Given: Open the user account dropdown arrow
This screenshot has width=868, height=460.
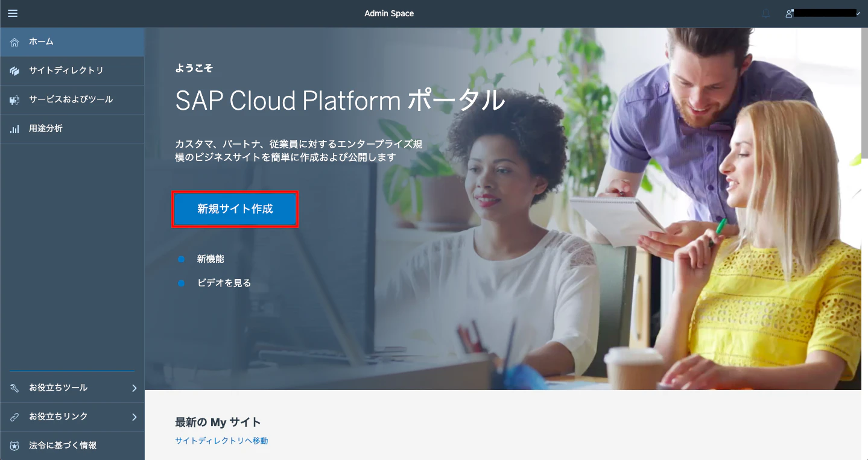Looking at the screenshot, I should tap(858, 13).
